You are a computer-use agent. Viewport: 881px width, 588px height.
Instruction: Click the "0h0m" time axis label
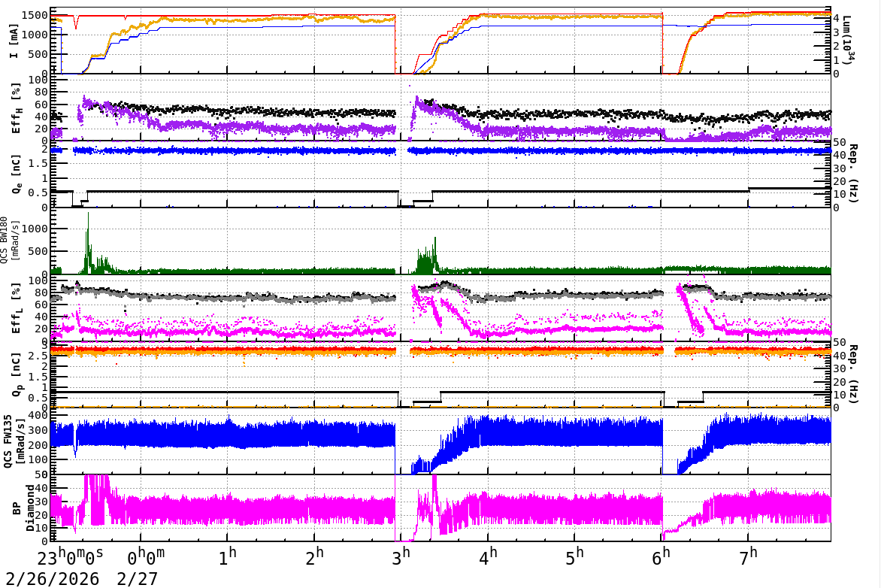tap(146, 556)
